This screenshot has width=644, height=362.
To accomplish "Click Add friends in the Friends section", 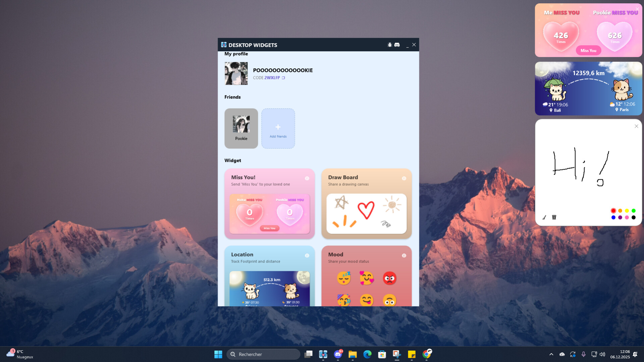I will pos(278,128).
